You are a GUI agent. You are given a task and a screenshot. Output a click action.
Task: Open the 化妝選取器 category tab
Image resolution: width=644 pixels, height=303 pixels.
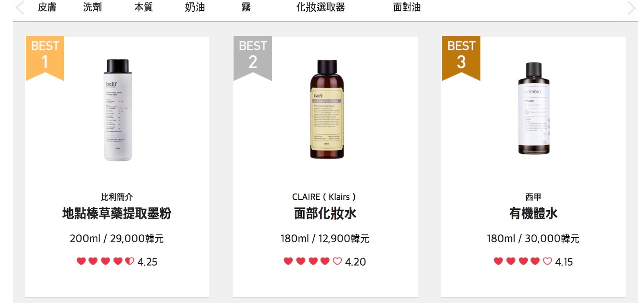point(320,7)
